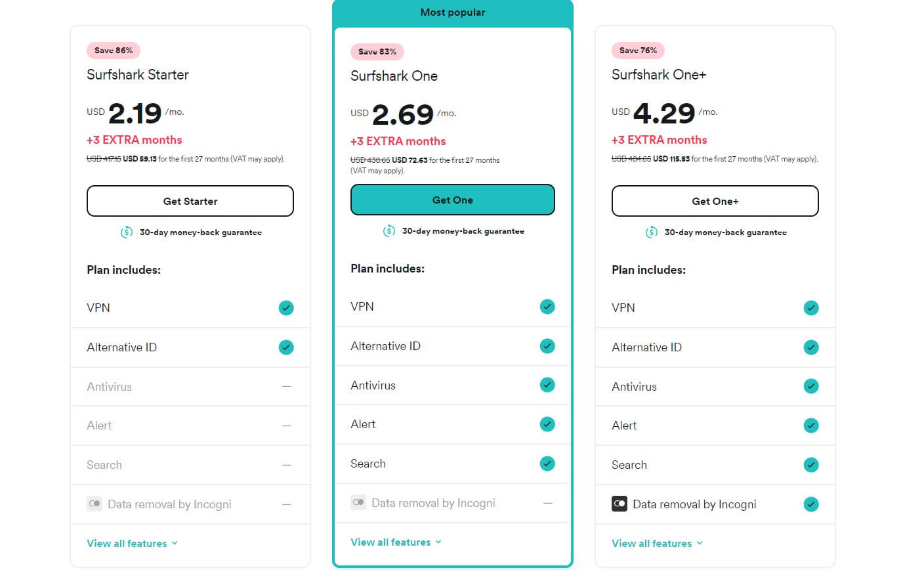The image size is (924, 570).
Task: Click Antivirus checkmark icon in Surfshark One
Action: point(547,385)
